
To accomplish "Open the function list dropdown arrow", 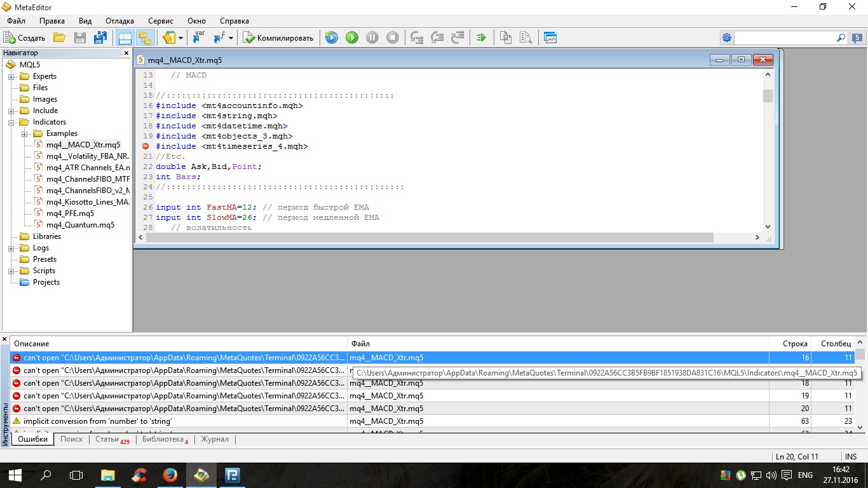I will [231, 38].
